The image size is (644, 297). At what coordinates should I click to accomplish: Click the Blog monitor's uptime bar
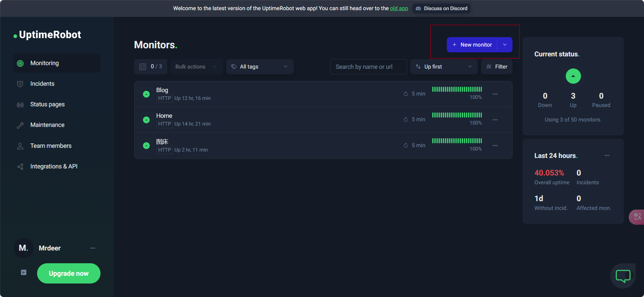457,89
